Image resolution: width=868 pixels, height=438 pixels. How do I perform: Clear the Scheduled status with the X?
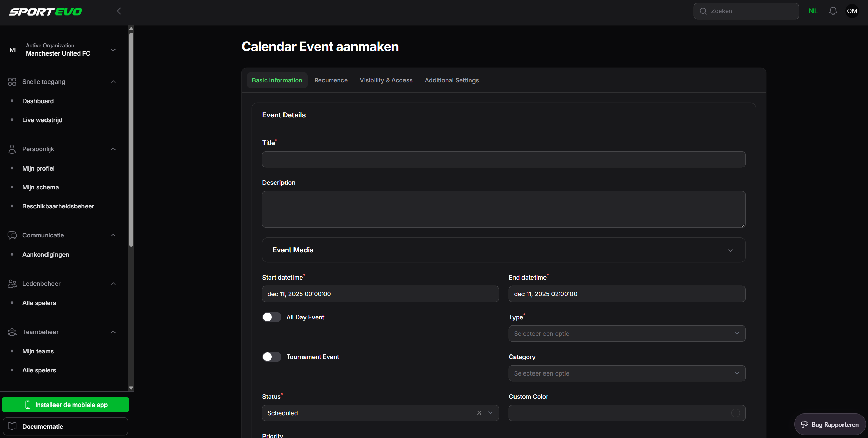[479, 413]
